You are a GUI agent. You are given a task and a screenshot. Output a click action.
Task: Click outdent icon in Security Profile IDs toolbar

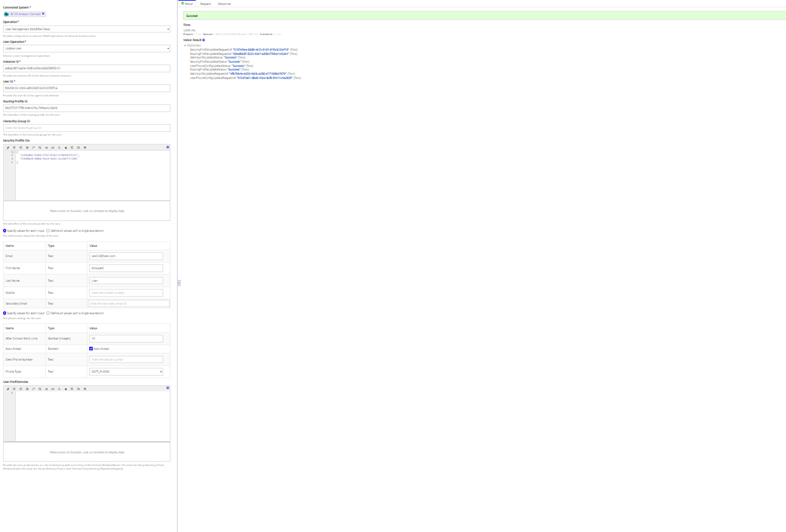(21, 147)
